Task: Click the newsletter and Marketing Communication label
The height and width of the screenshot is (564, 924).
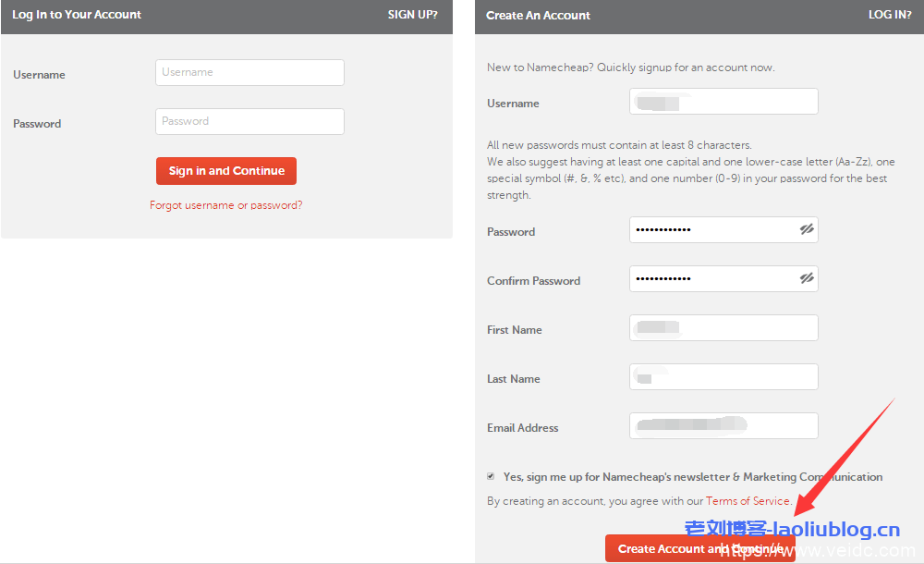Action: 693,477
